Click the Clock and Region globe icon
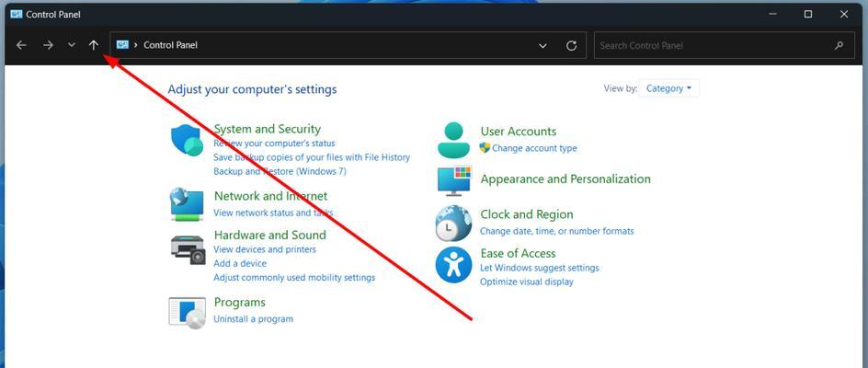 (x=453, y=223)
